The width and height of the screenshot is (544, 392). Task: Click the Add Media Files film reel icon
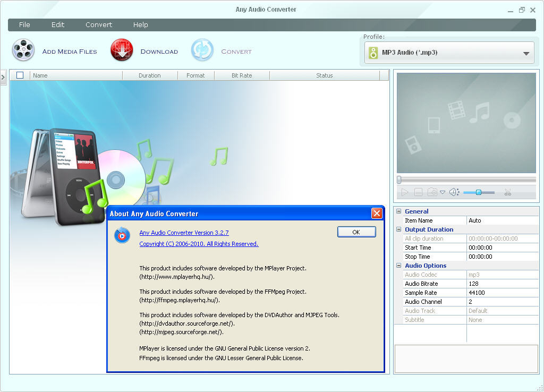tap(23, 50)
